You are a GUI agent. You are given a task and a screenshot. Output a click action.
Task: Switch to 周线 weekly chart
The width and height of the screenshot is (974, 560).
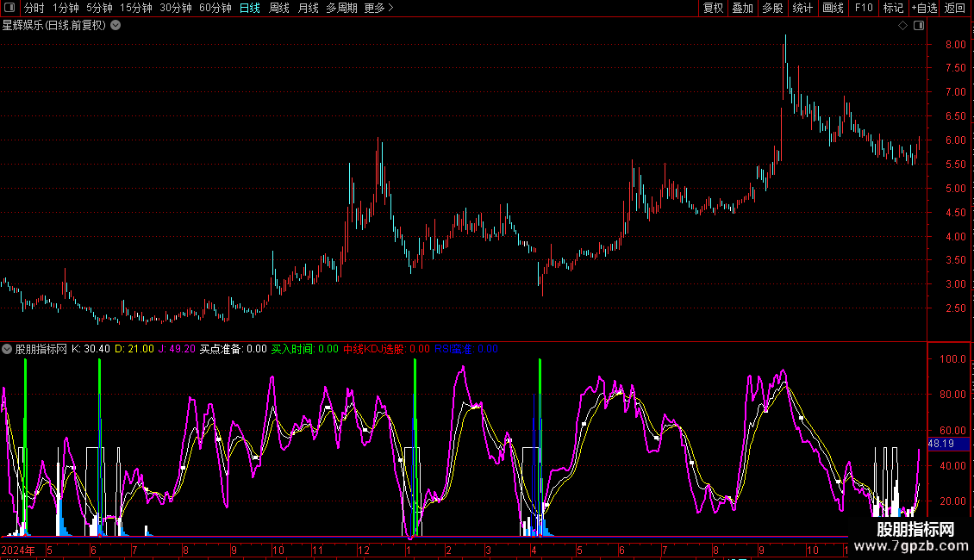pyautogui.click(x=279, y=8)
